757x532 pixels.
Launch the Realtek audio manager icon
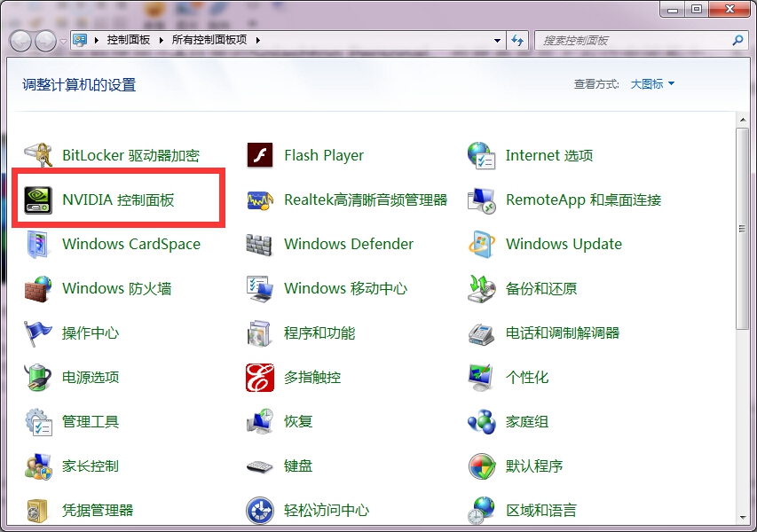(260, 199)
